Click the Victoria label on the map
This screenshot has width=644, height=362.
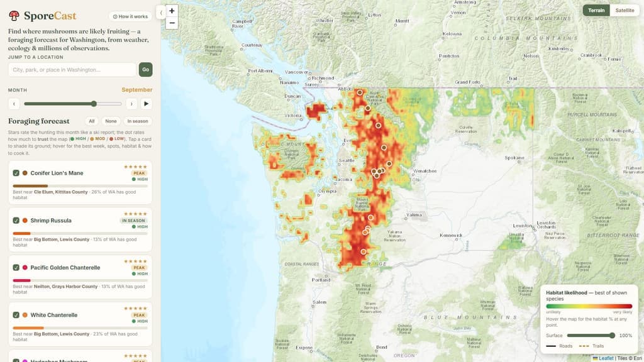pyautogui.click(x=293, y=116)
